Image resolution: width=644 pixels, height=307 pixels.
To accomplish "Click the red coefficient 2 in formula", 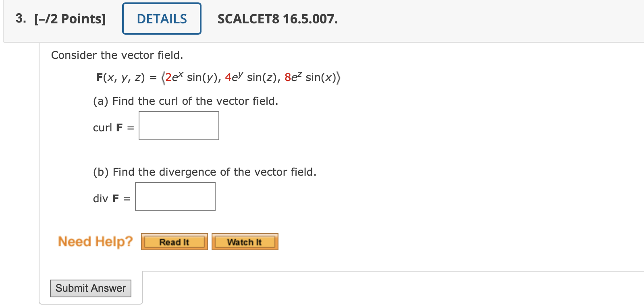I will coord(168,77).
